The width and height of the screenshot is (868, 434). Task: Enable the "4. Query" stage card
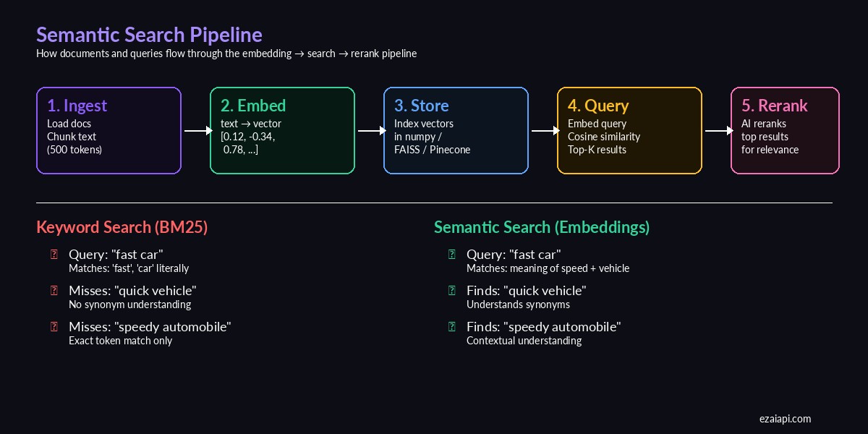[x=629, y=130]
